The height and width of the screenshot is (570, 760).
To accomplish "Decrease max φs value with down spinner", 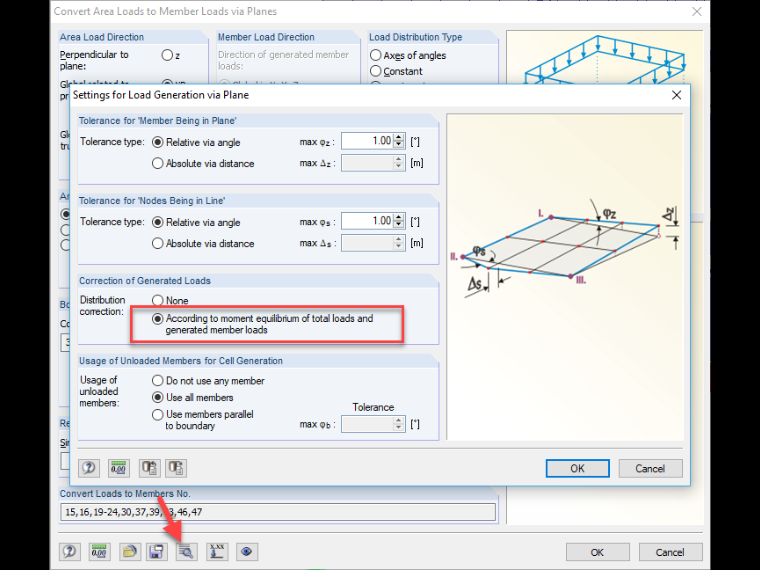I will point(399,225).
